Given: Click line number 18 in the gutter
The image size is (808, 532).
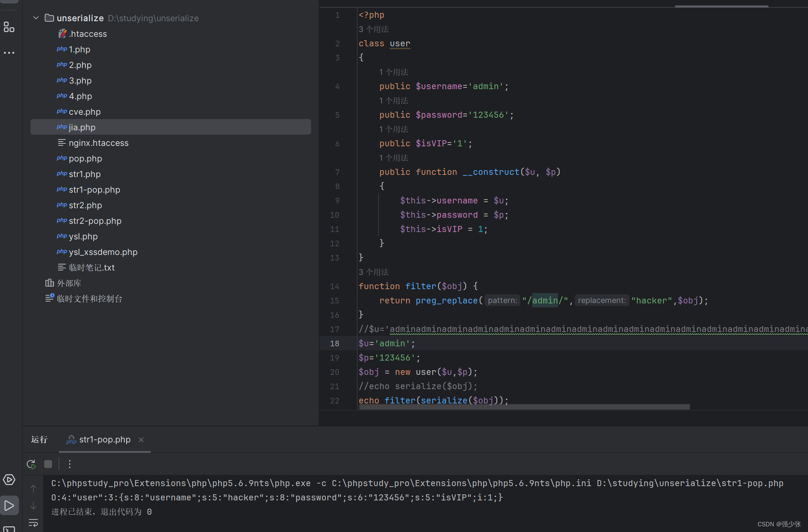Looking at the screenshot, I should tap(335, 343).
